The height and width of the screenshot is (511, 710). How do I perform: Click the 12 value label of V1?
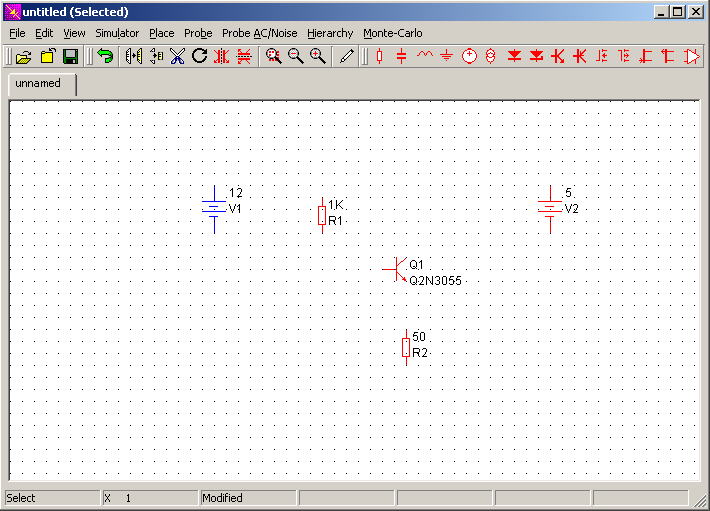pos(236,193)
